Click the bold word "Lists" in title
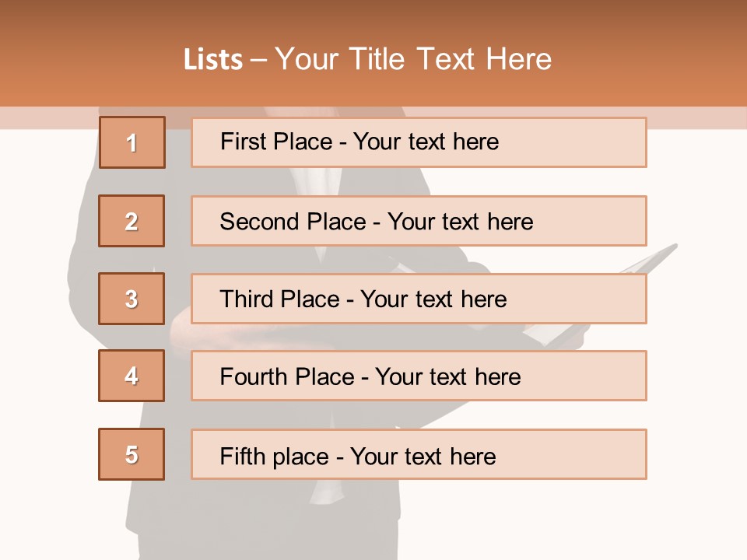This screenshot has height=560, width=747. tap(213, 59)
